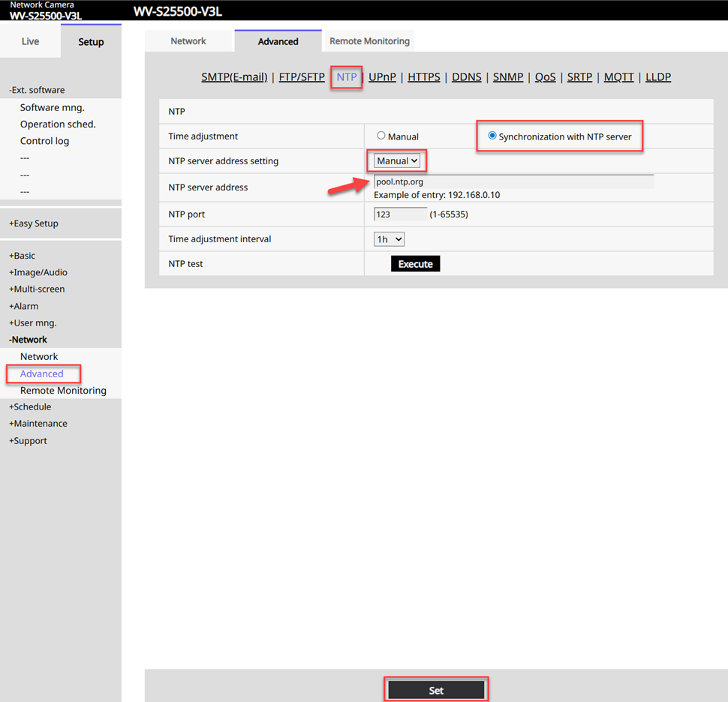
Task: Expand the Basic menu in sidebar
Action: (23, 256)
